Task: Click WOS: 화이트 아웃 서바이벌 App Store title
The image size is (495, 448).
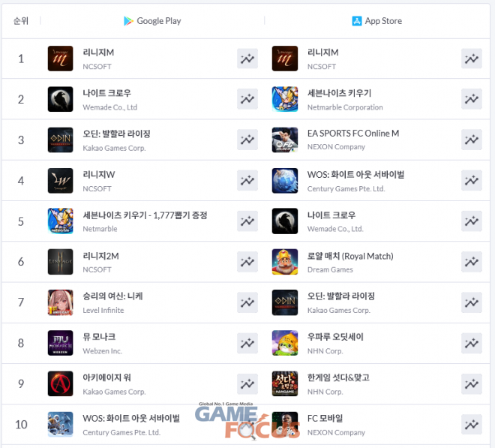Action: [355, 174]
